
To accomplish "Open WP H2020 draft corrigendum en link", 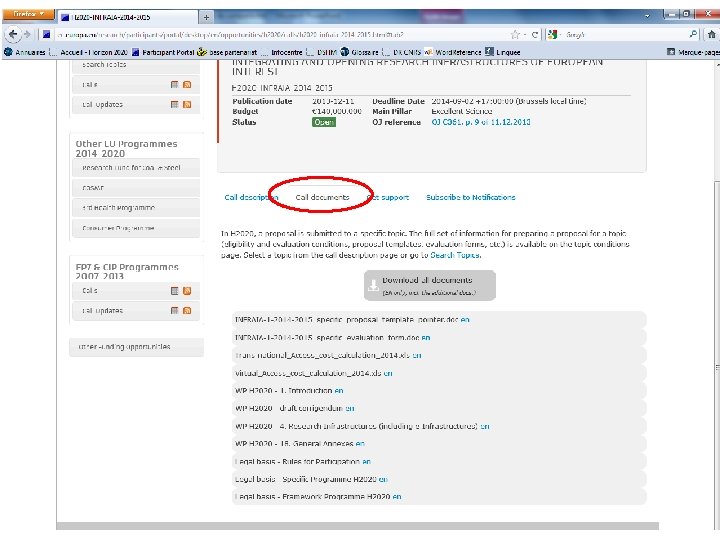I will tap(350, 408).
